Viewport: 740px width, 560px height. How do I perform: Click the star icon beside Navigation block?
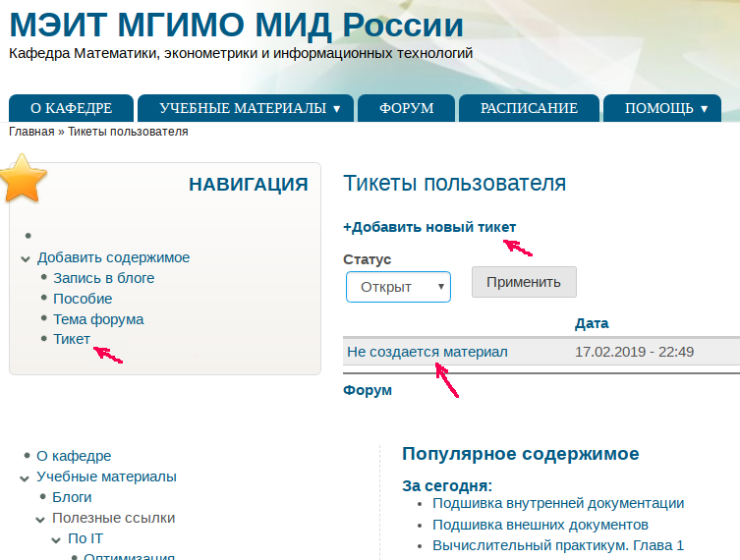(24, 179)
